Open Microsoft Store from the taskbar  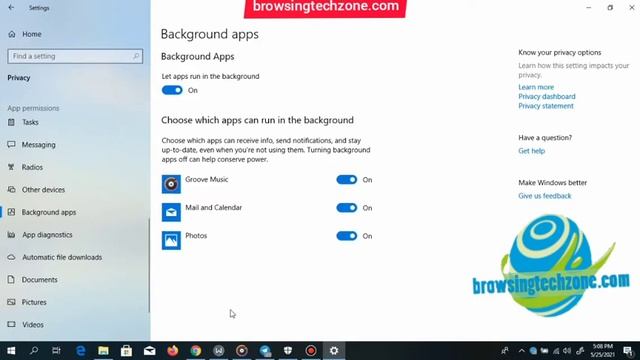click(x=126, y=351)
